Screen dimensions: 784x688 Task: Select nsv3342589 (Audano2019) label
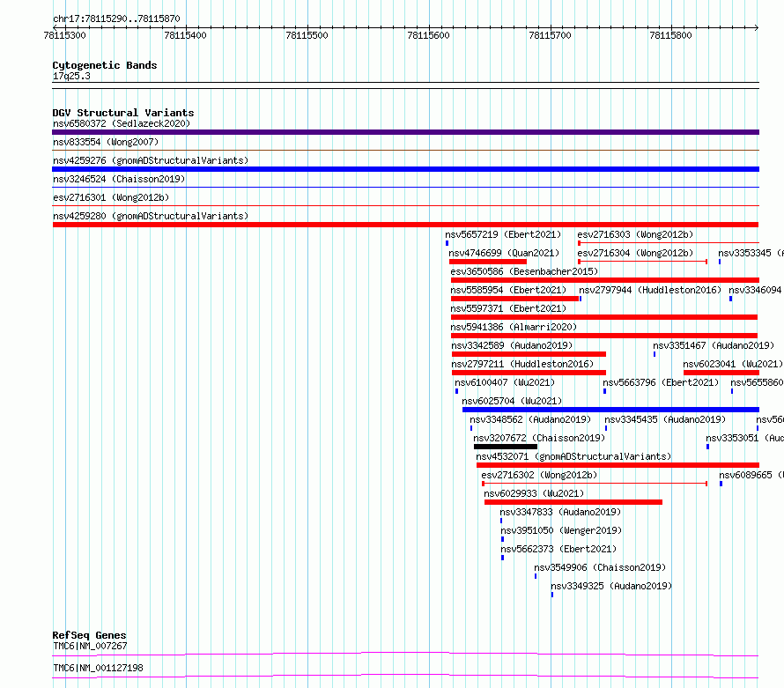512,345
